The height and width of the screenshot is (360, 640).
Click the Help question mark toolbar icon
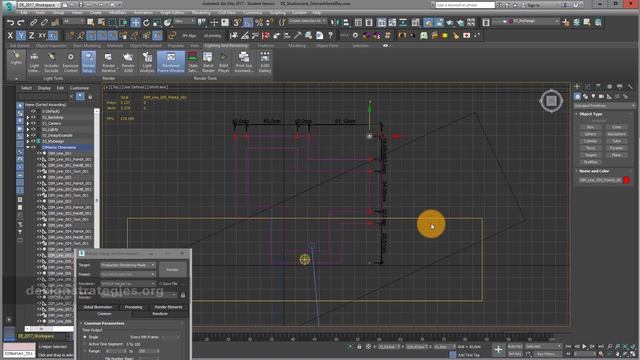point(330,36)
